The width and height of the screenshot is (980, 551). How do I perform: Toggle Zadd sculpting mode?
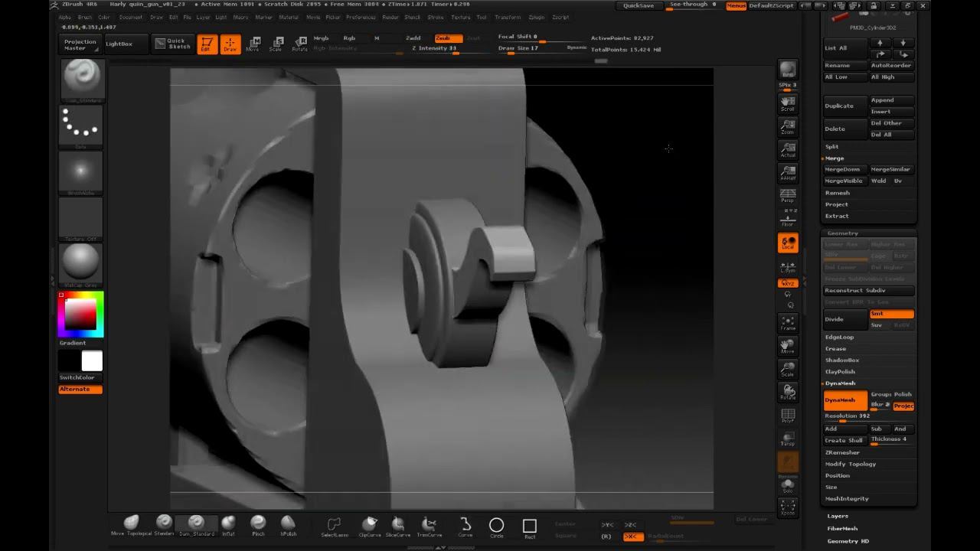pos(413,38)
